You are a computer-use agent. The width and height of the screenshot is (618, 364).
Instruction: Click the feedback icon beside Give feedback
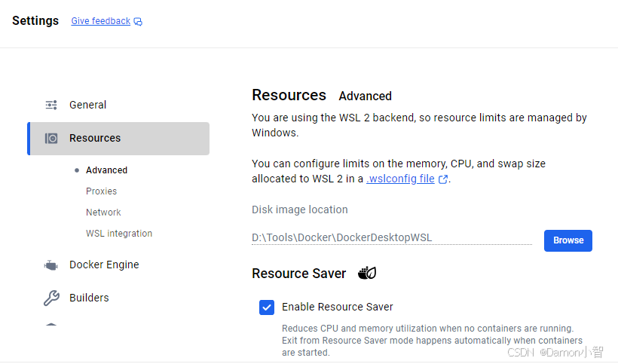point(138,22)
